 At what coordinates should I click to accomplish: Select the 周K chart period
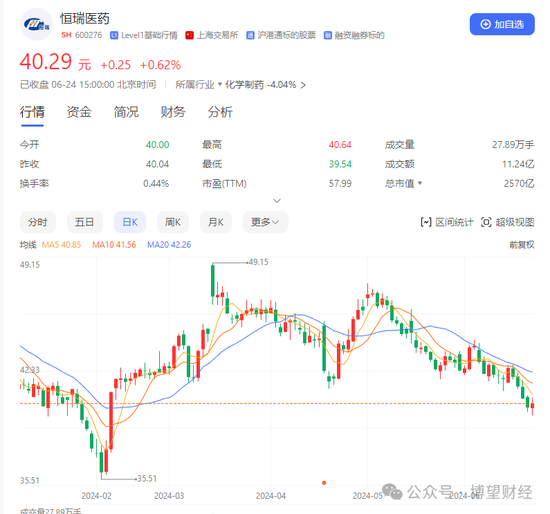pyautogui.click(x=173, y=222)
